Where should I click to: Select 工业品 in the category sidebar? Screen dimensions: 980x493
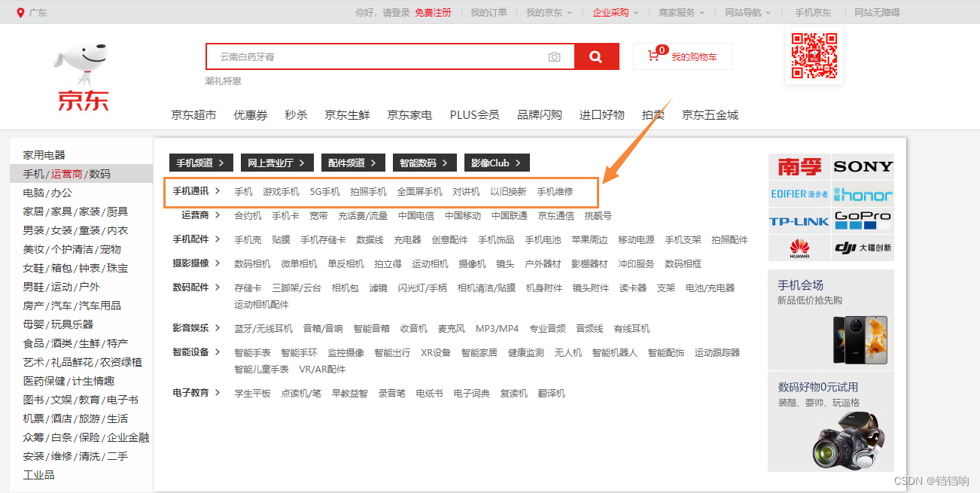click(x=39, y=475)
